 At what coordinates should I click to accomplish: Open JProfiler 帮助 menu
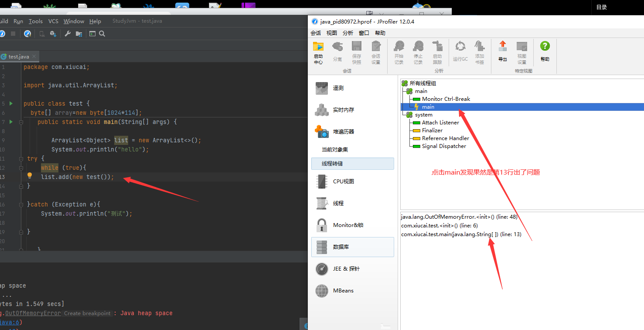point(380,33)
